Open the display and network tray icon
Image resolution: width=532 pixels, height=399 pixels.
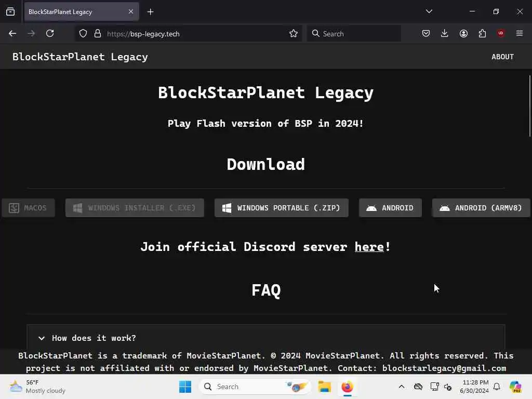click(x=435, y=387)
